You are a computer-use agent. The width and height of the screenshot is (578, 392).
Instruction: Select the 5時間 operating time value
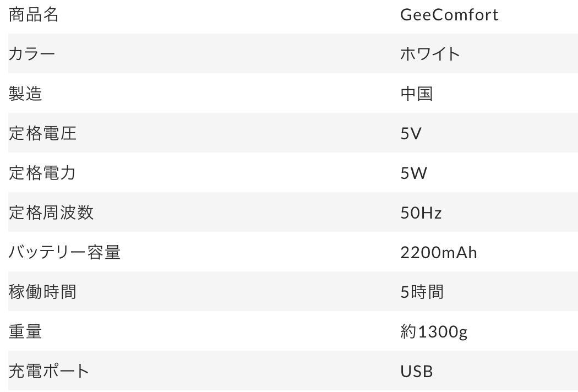coord(422,292)
